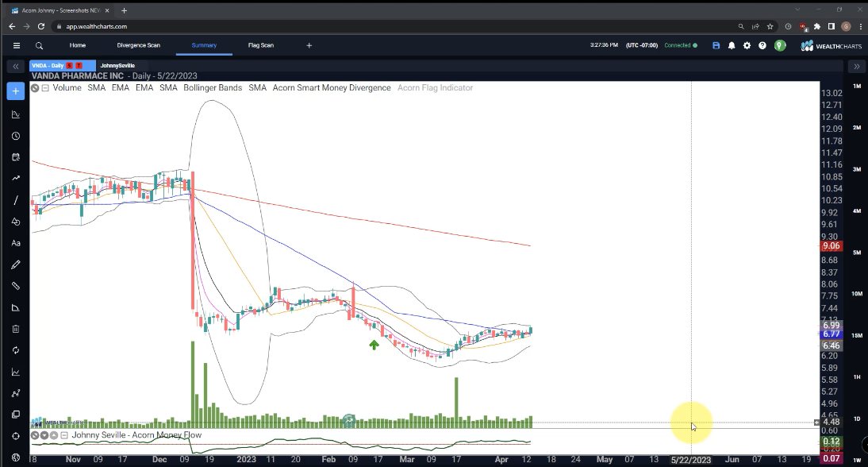Select the shapes drawing tool
This screenshot has width=868, height=467.
coord(16,222)
